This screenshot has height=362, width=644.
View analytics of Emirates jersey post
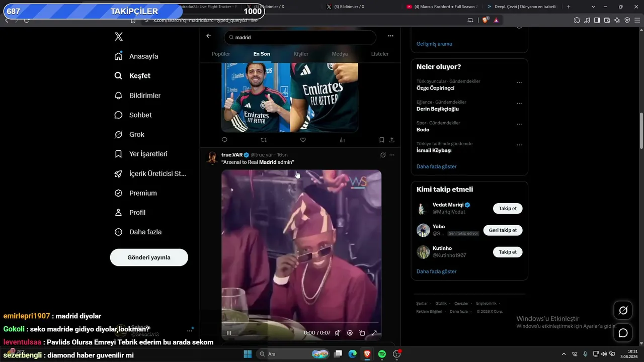(342, 140)
